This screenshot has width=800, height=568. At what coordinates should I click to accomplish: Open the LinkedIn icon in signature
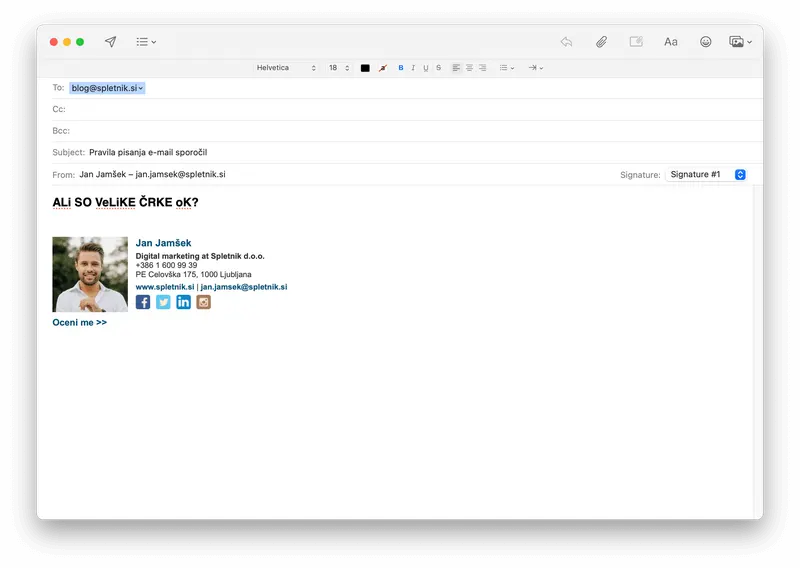pyautogui.click(x=183, y=302)
